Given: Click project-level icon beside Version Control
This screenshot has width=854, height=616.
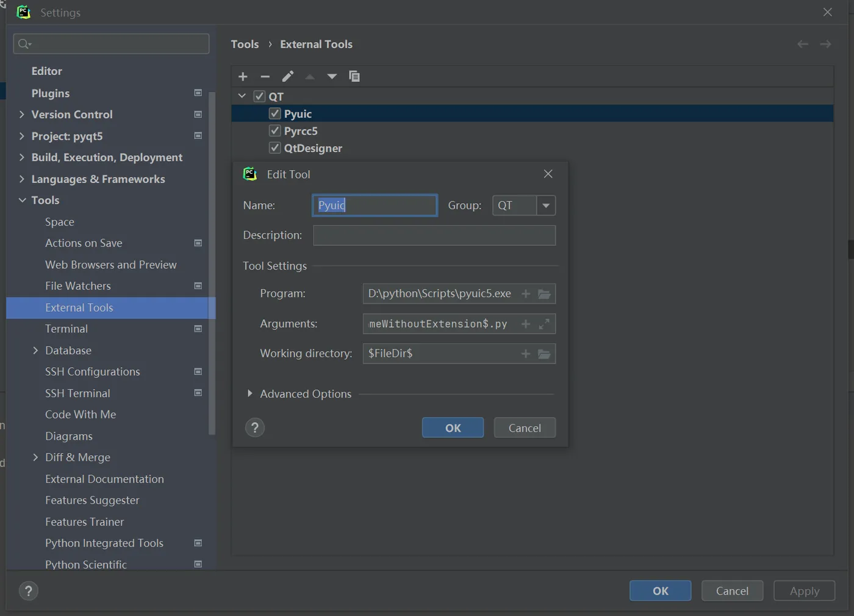Looking at the screenshot, I should tap(198, 114).
